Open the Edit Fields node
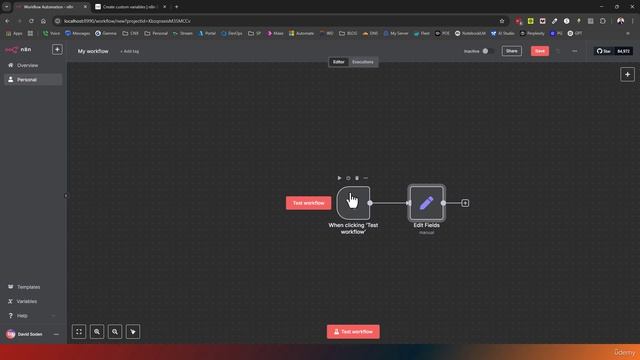Screen dimensions: 640x360 [427, 203]
